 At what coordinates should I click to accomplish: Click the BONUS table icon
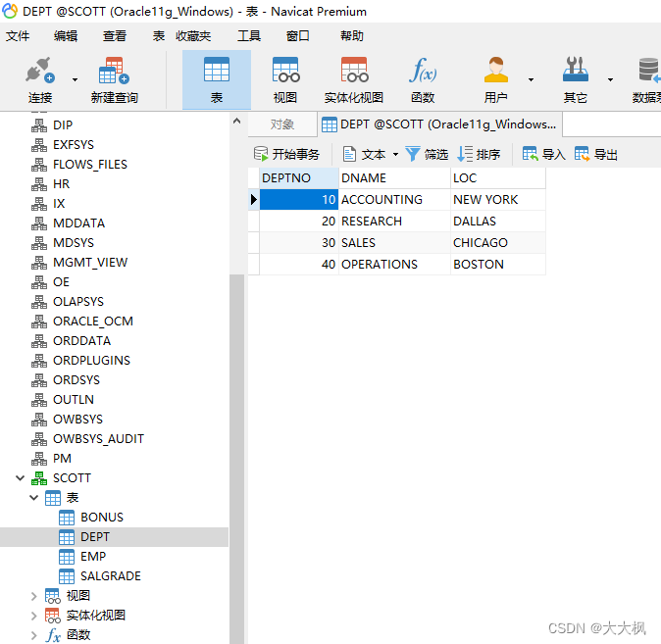[67, 518]
